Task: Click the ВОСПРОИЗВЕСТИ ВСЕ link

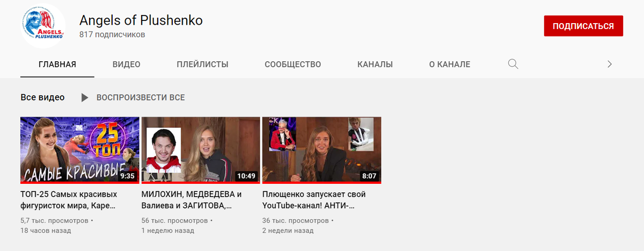Action: click(x=141, y=98)
